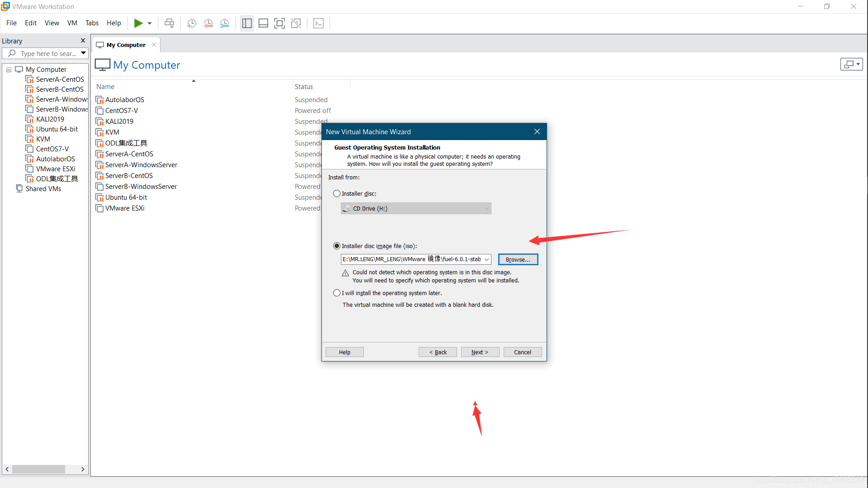
Task: Click < Back in the wizard
Action: click(x=438, y=352)
